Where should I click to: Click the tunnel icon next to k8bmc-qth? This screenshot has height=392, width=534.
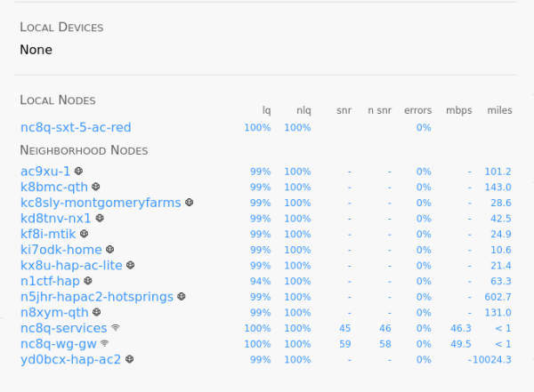pyautogui.click(x=96, y=187)
